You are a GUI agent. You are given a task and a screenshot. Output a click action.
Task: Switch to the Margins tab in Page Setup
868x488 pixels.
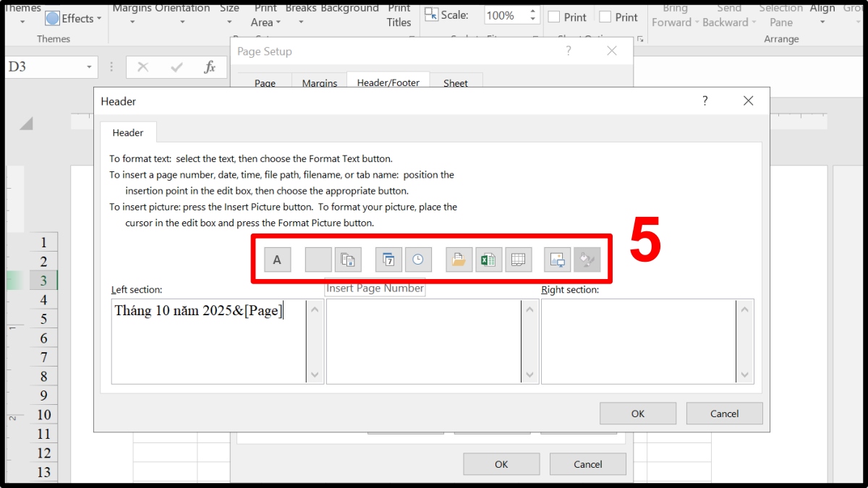tap(319, 82)
